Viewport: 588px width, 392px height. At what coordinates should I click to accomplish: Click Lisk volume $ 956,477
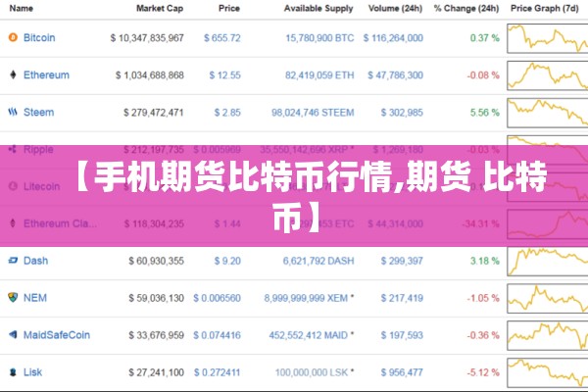pyautogui.click(x=402, y=372)
